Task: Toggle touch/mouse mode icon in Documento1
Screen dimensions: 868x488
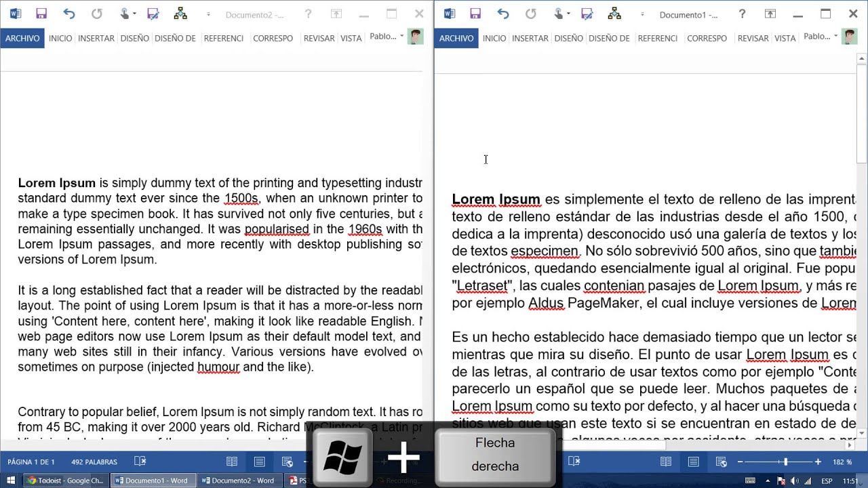Action: pyautogui.click(x=558, y=14)
